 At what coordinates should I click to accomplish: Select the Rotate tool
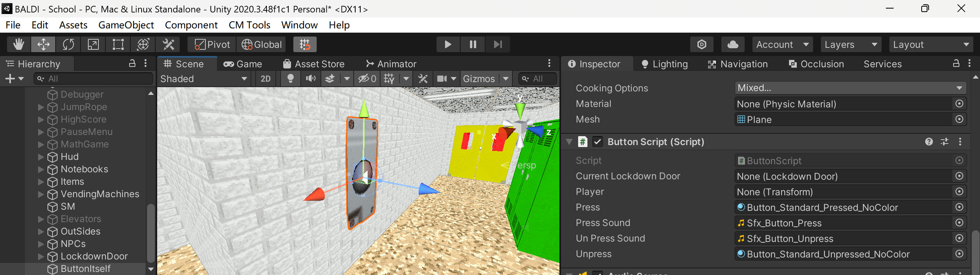point(68,44)
